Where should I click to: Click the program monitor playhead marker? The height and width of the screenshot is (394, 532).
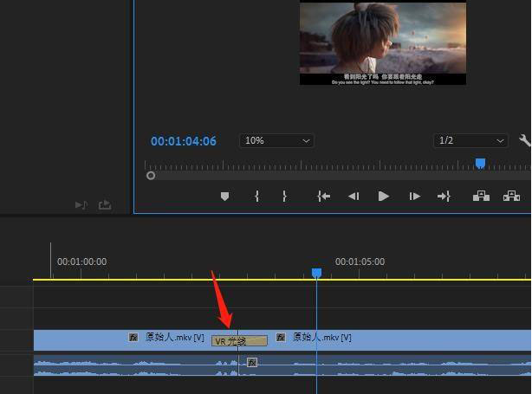480,163
